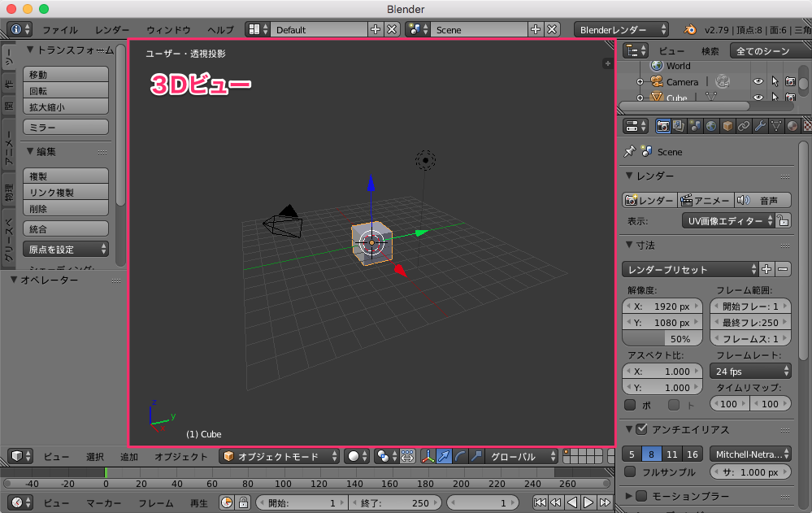Select the rotate manipulator arc icon

click(460, 457)
